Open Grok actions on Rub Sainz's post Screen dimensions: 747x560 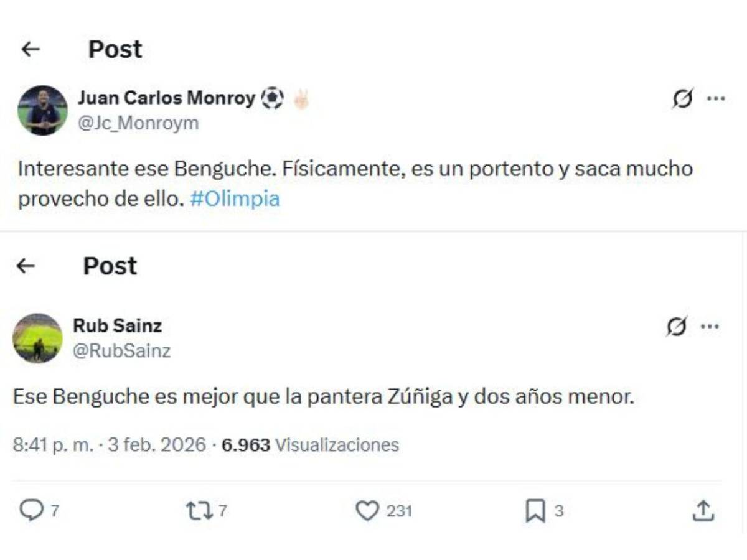point(678,325)
